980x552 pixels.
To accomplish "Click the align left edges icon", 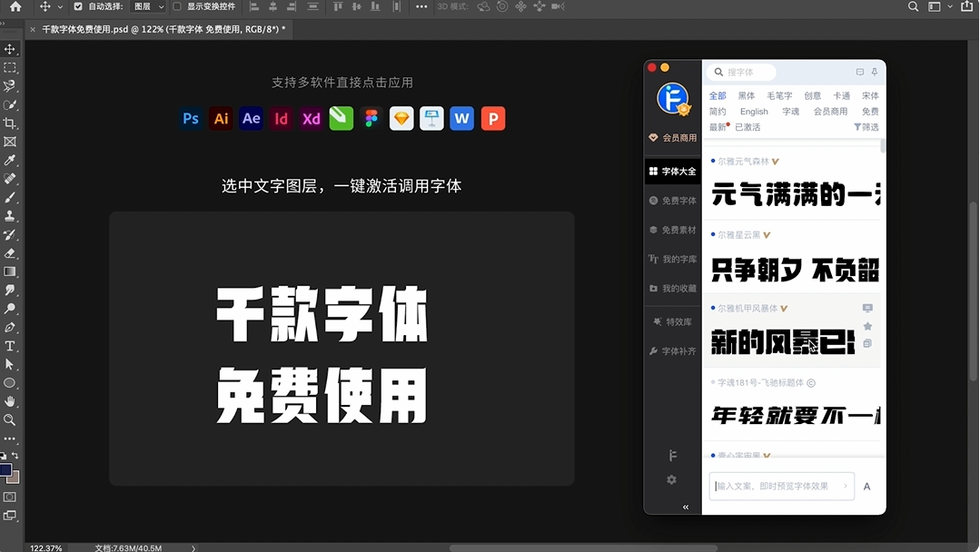I will [254, 7].
